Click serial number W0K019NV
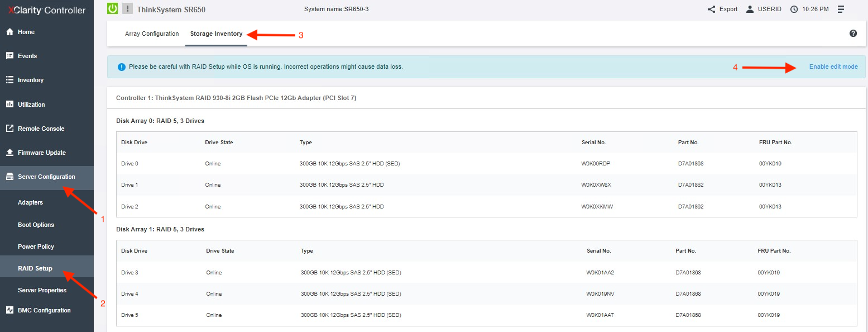Viewport: 868px width, 332px height. 600,293
